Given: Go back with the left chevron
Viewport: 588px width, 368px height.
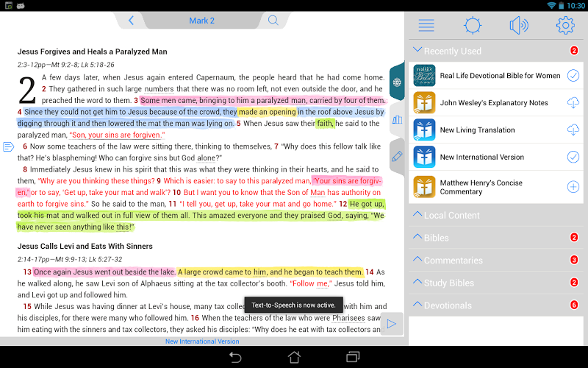Looking at the screenshot, I should point(131,21).
